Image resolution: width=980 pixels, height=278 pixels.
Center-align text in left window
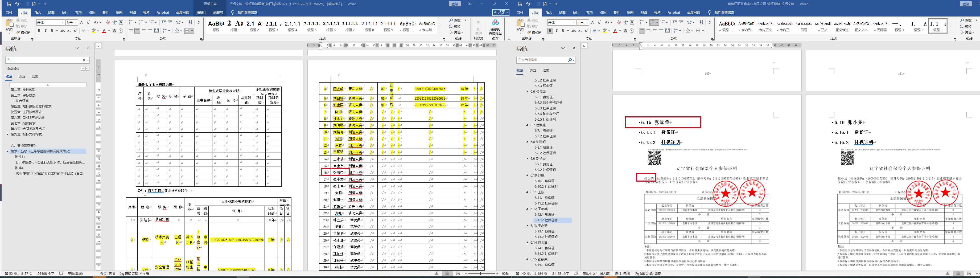click(x=137, y=31)
